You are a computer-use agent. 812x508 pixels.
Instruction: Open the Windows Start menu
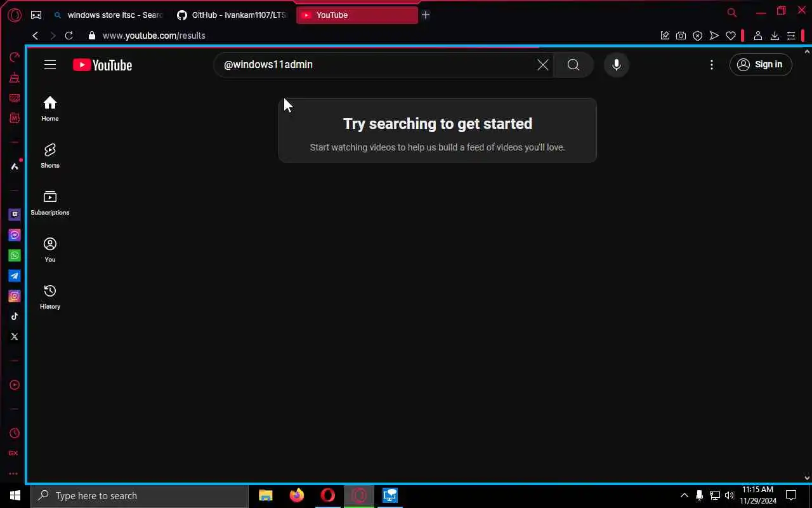(x=15, y=495)
